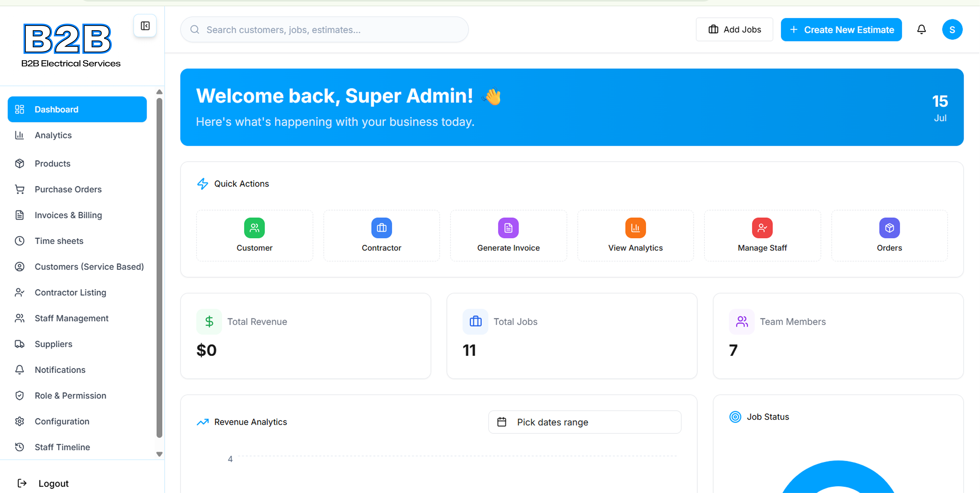Image resolution: width=980 pixels, height=493 pixels.
Task: Open the Pick dates range selector
Action: (585, 422)
